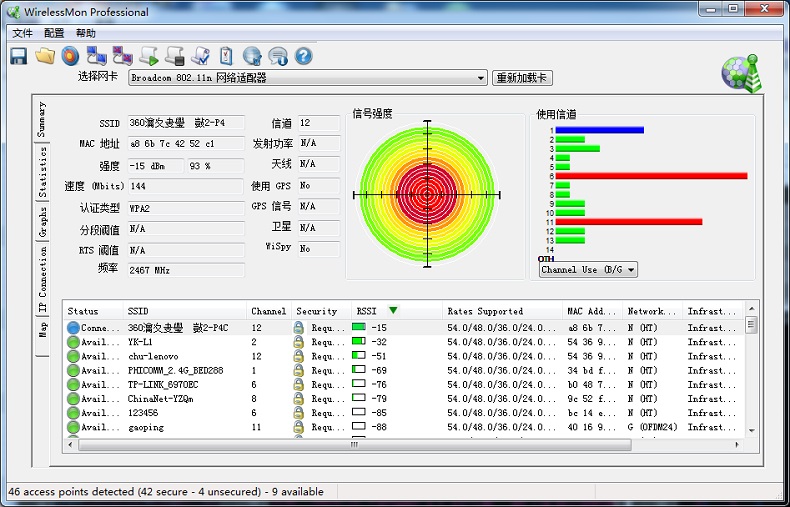Click the red channel 6 usage bar
The width and height of the screenshot is (790, 507).
(650, 176)
